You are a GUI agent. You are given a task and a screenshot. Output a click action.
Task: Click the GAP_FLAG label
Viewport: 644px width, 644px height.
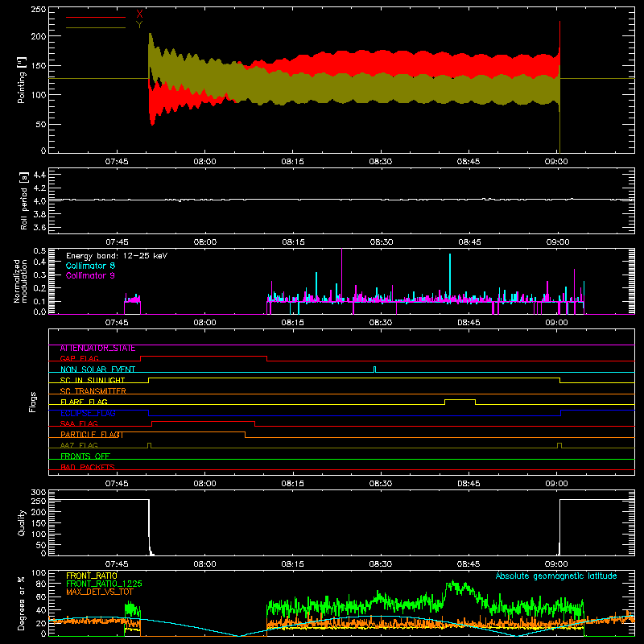79,358
